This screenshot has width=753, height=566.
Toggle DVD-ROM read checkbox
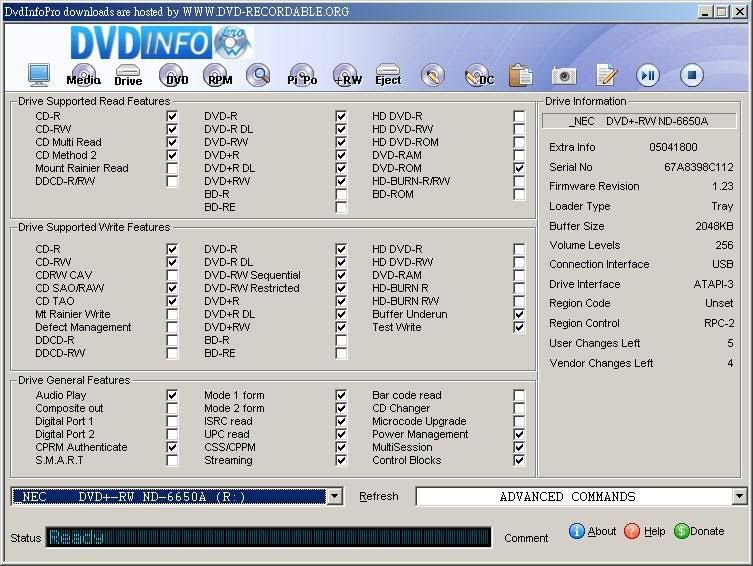click(x=519, y=168)
